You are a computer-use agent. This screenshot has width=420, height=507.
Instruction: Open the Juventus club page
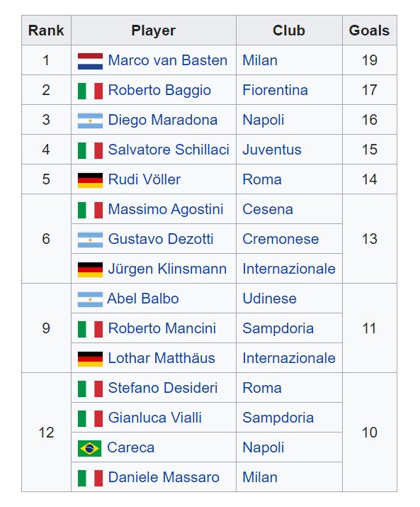pyautogui.click(x=272, y=150)
